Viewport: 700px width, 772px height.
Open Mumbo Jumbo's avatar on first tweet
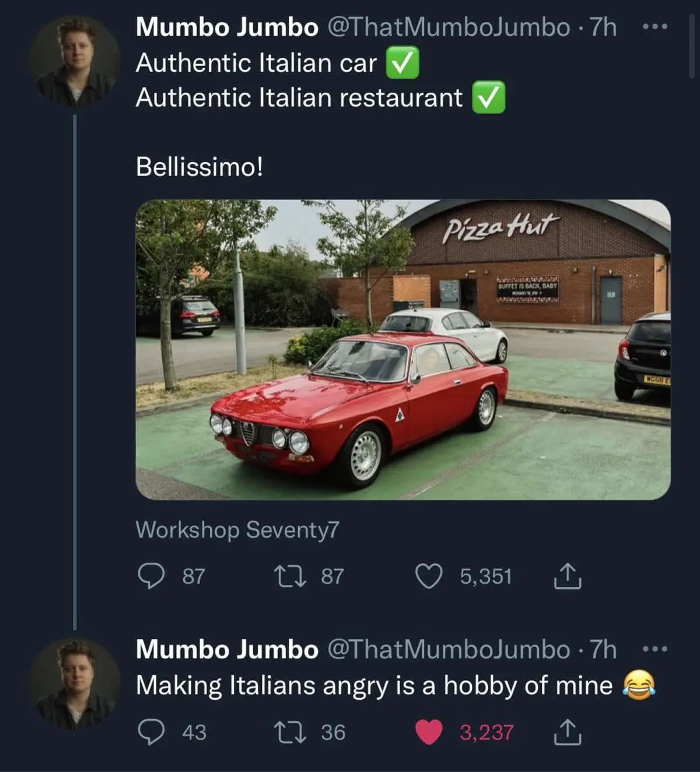(75, 61)
